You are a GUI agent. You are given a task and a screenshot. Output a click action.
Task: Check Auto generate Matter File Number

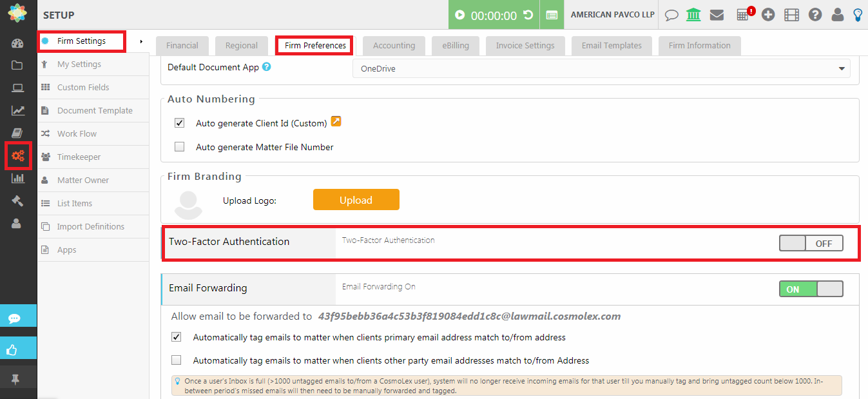tap(180, 147)
